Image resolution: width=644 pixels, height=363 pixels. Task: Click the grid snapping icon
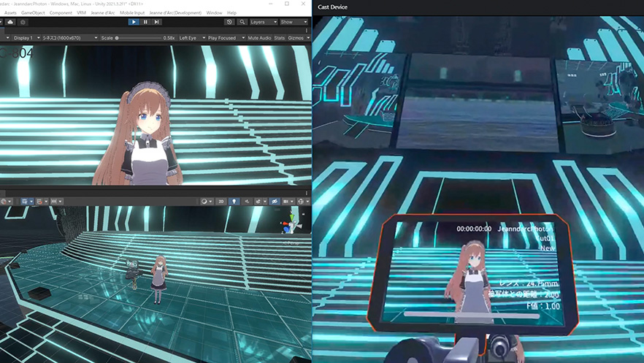tap(41, 201)
